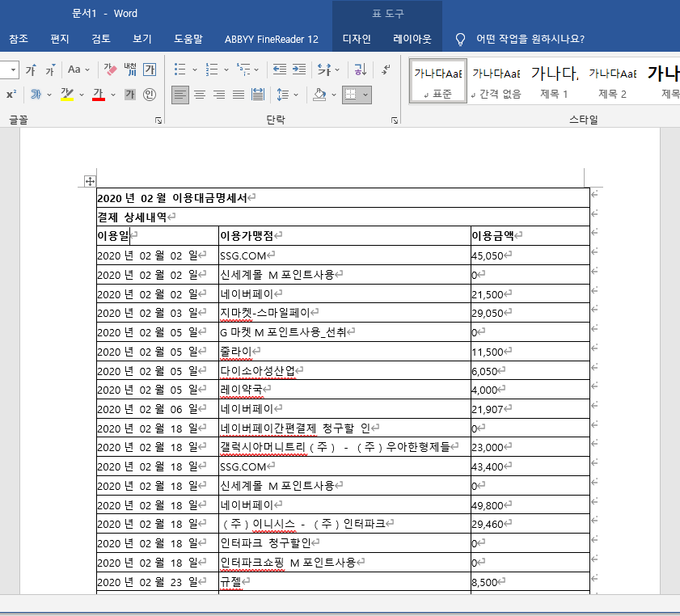680x616 pixels.
Task: Open the 편지 ribbon tab
Action: point(60,39)
